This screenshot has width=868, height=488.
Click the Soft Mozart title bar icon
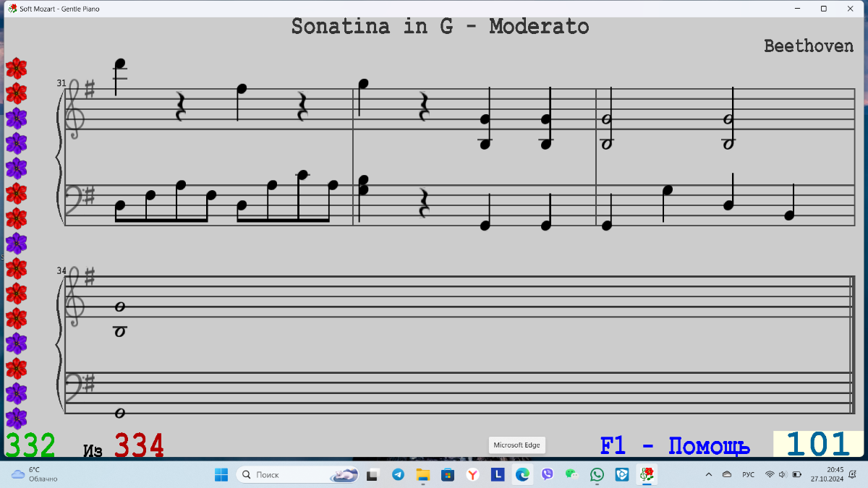(x=12, y=9)
